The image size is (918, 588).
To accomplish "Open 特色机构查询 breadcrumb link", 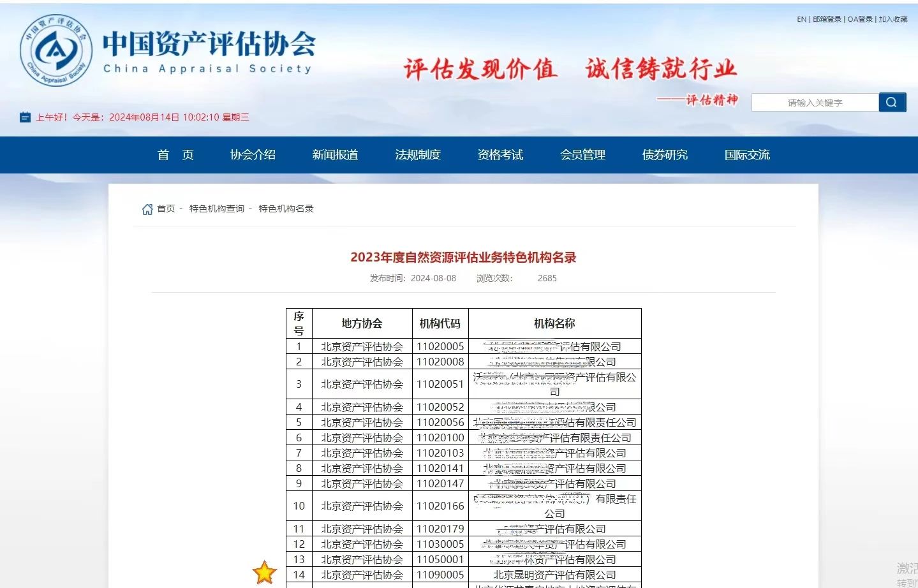I will [217, 209].
